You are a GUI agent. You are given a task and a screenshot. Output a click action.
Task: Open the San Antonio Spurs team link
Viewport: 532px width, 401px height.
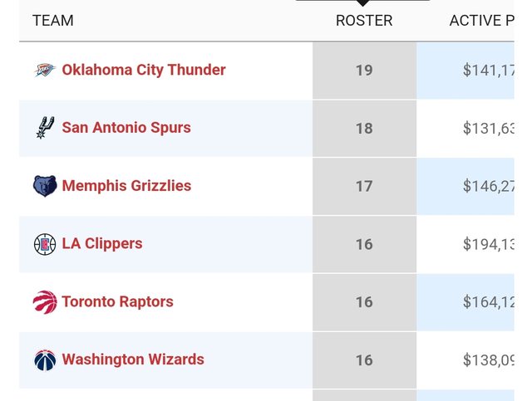[126, 128]
